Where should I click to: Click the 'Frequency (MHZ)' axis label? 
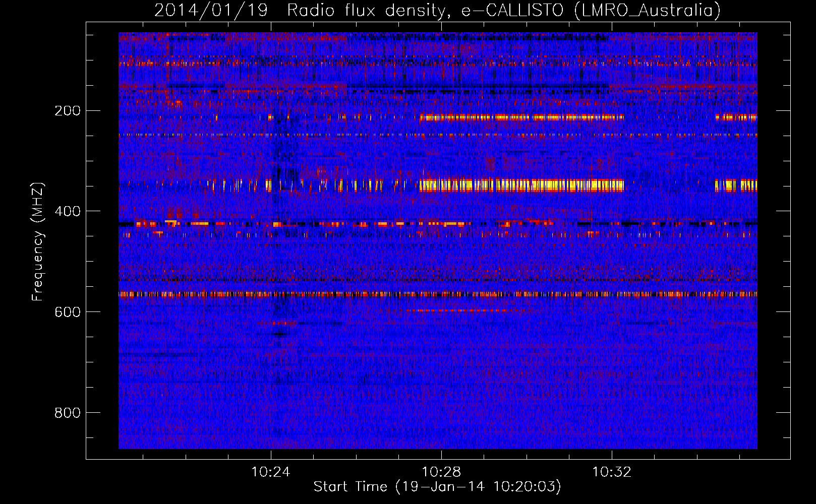[38, 241]
